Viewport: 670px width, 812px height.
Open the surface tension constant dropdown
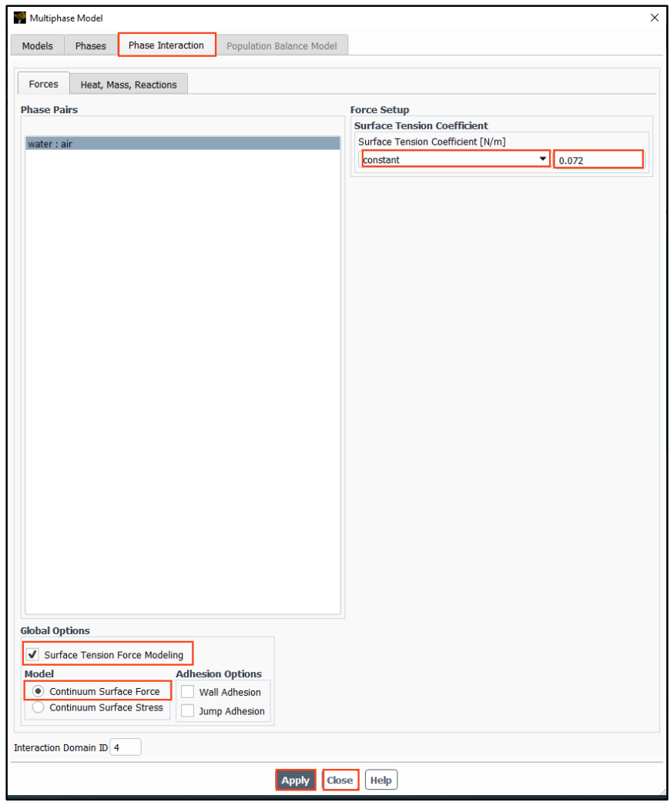click(455, 159)
